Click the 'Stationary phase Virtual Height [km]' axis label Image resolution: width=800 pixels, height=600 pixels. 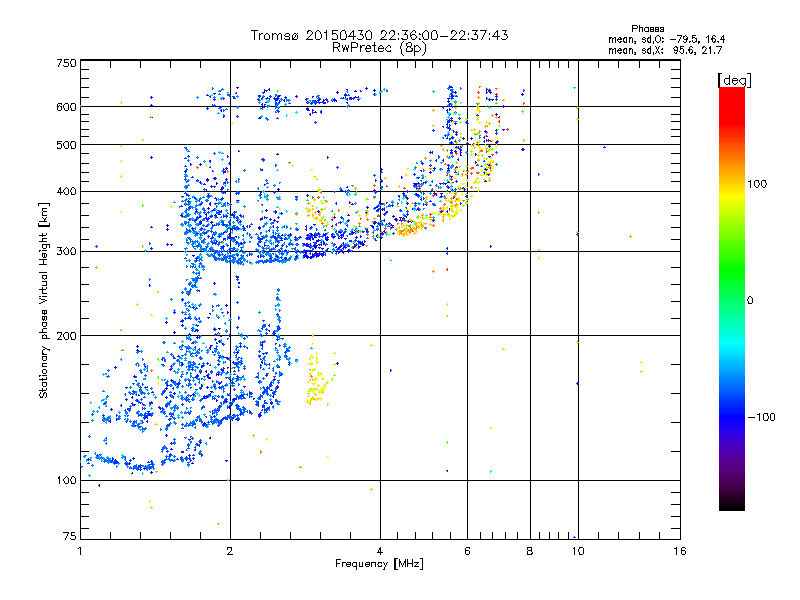click(44, 300)
